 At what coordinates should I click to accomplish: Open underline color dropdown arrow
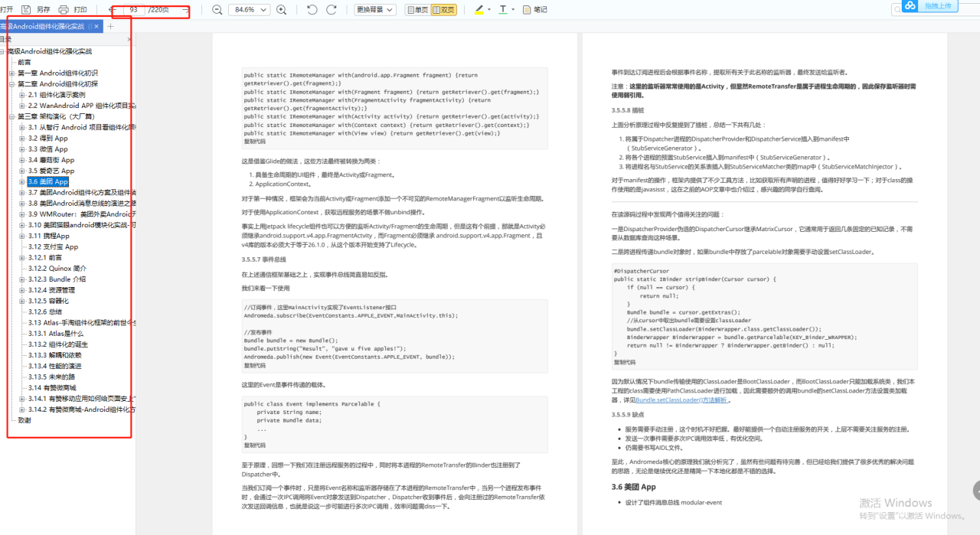[x=513, y=9]
